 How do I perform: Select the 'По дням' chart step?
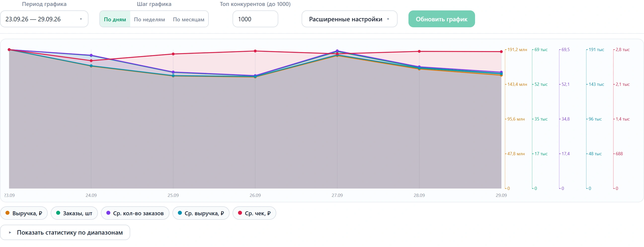(x=115, y=19)
